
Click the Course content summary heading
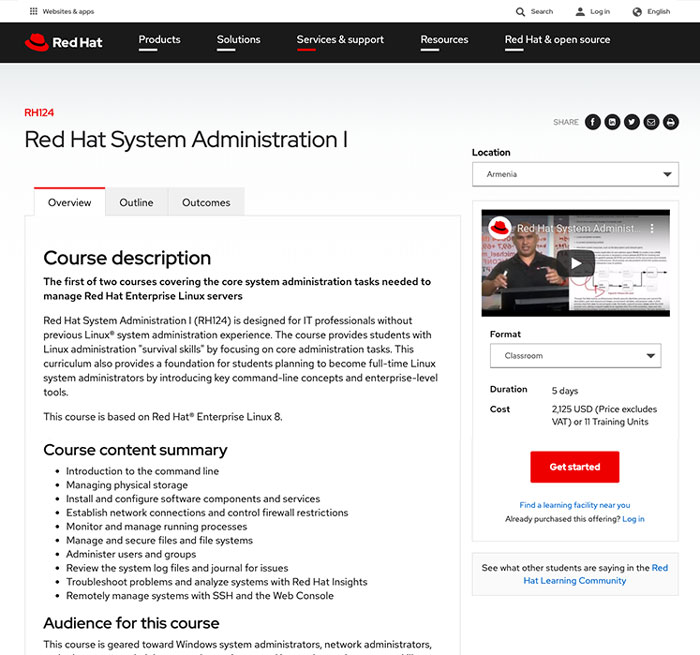[x=135, y=450]
